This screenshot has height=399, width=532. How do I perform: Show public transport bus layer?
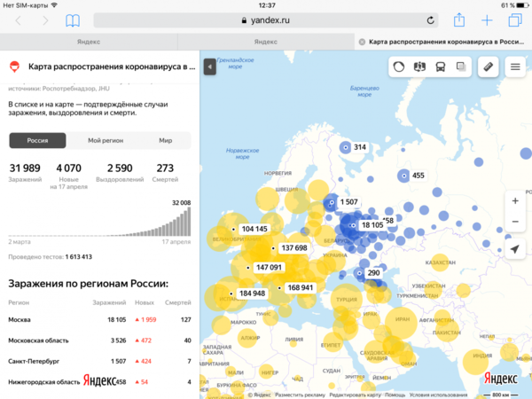click(x=441, y=66)
